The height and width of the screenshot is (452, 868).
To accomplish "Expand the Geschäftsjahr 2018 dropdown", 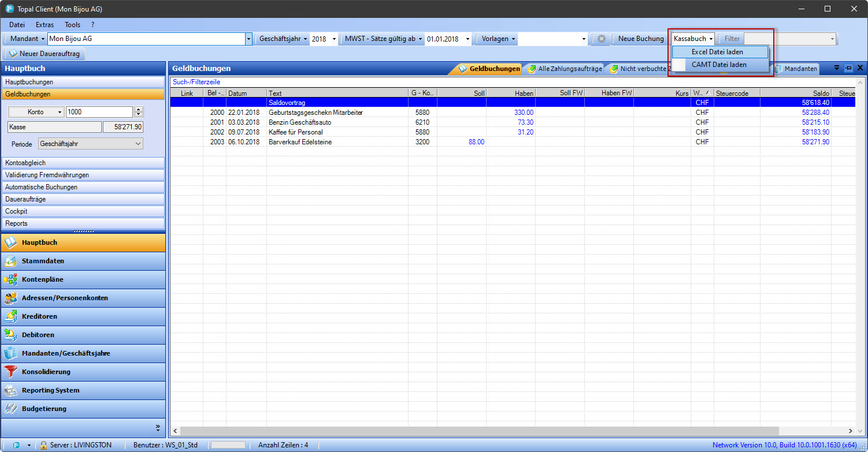I will pos(334,39).
